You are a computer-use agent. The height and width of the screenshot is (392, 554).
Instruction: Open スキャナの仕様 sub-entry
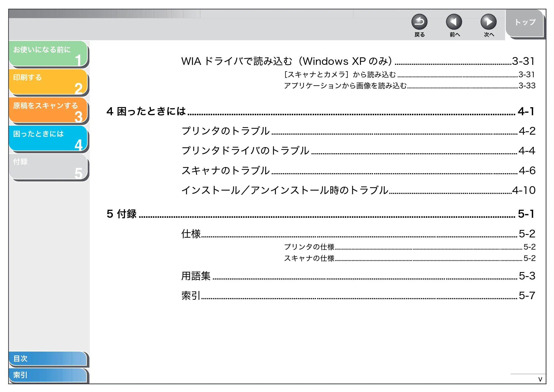pyautogui.click(x=410, y=258)
